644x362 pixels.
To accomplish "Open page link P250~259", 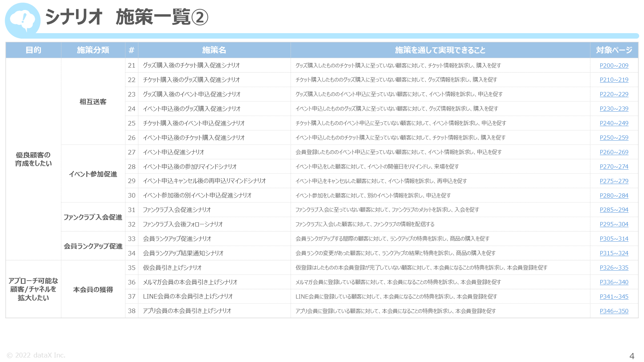I will 614,138.
